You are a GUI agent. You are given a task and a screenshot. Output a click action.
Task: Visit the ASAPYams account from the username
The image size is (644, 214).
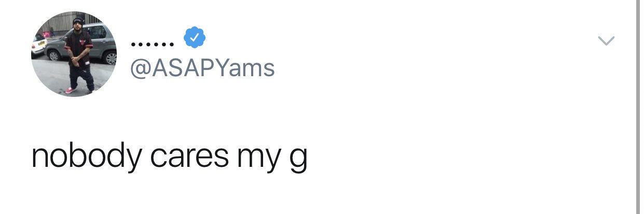[202, 68]
